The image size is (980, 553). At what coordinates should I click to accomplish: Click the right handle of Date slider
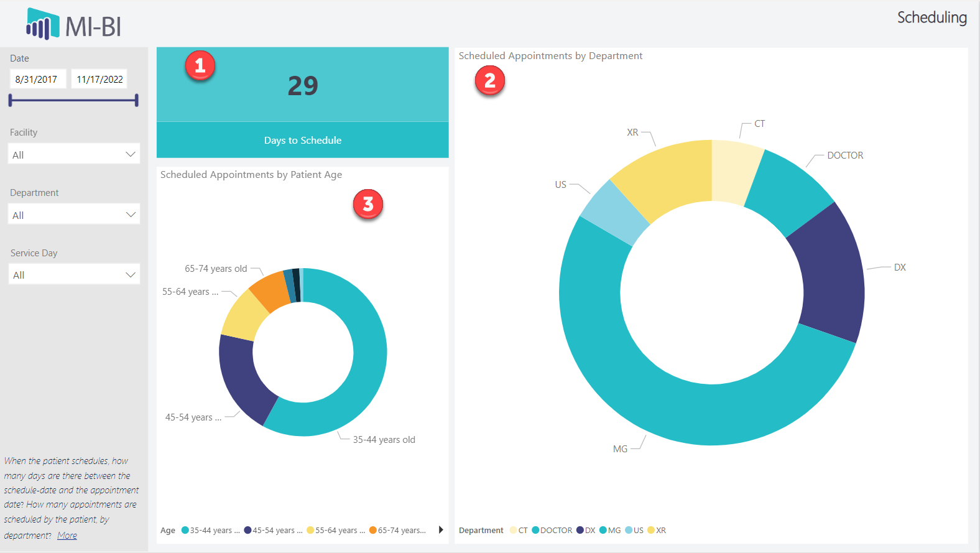[136, 100]
